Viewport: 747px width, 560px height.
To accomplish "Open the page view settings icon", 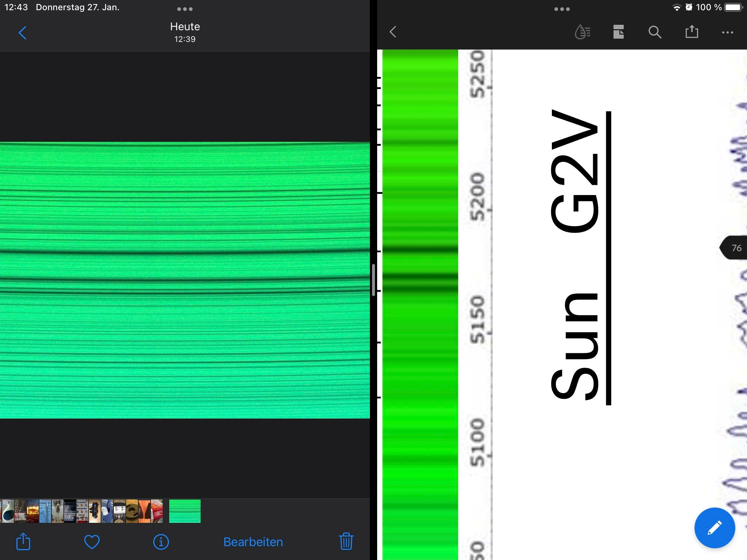I will point(619,32).
